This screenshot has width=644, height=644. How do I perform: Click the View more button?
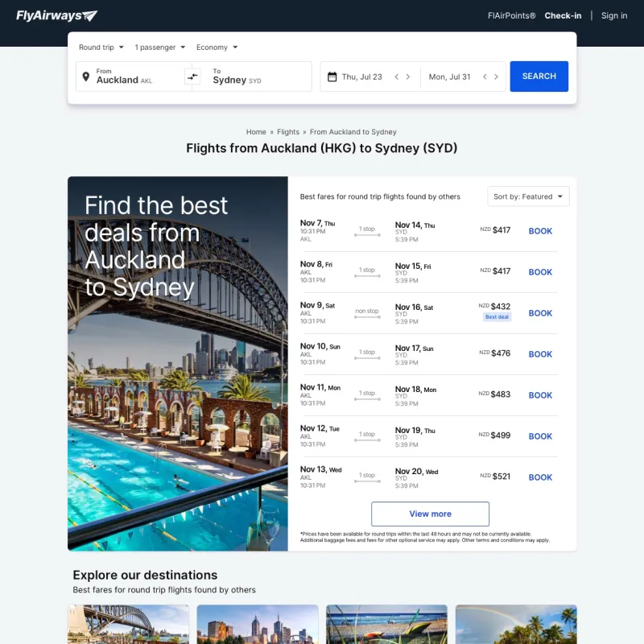click(430, 514)
